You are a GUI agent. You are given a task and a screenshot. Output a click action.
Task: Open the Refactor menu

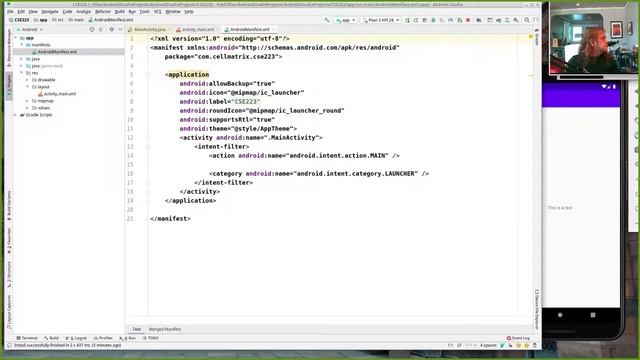point(103,12)
